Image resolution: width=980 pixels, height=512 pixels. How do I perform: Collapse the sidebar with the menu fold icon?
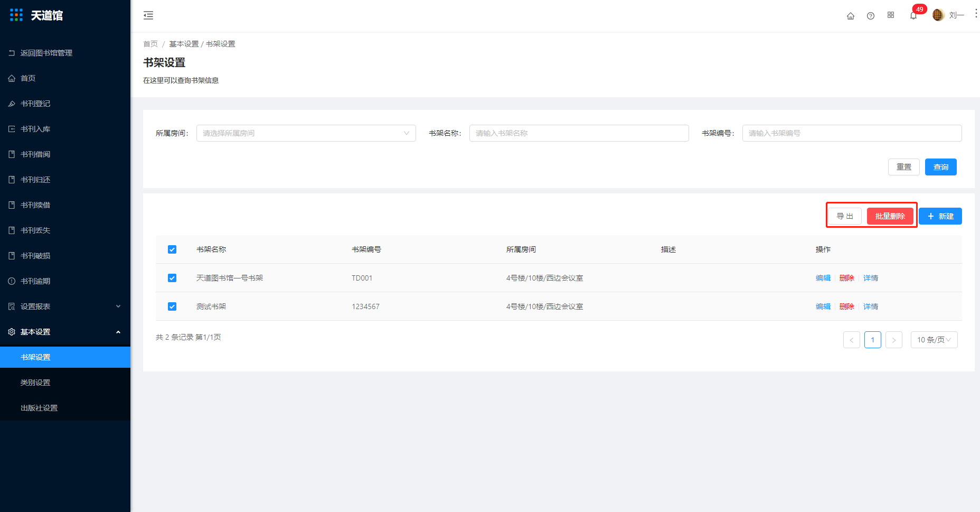click(148, 15)
